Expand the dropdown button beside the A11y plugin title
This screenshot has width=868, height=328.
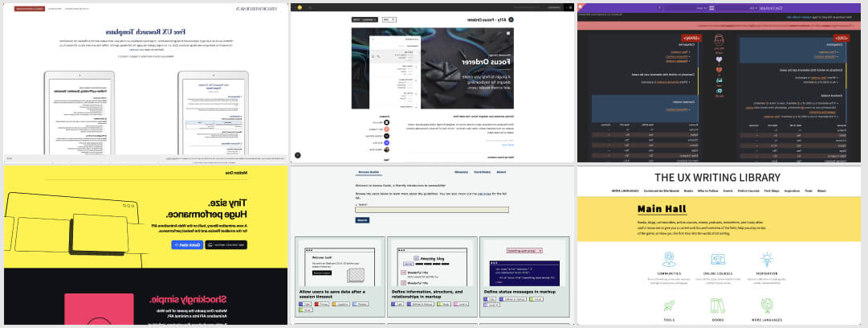[364, 18]
